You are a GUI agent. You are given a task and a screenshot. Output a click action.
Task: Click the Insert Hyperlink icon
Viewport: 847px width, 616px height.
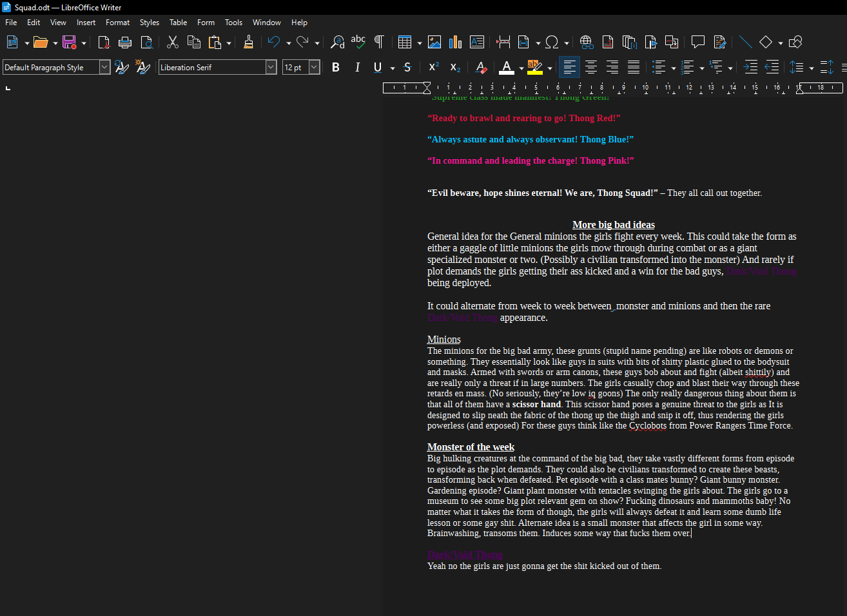[x=586, y=43]
